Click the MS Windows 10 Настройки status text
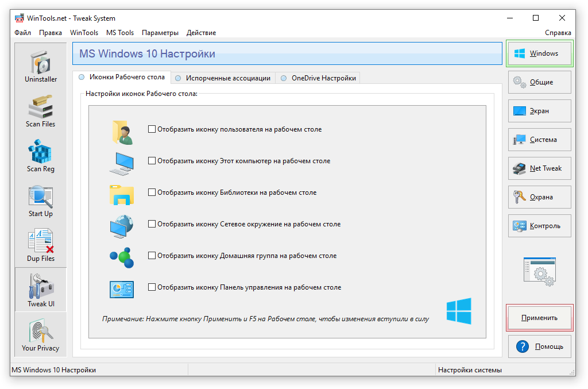 (x=53, y=370)
